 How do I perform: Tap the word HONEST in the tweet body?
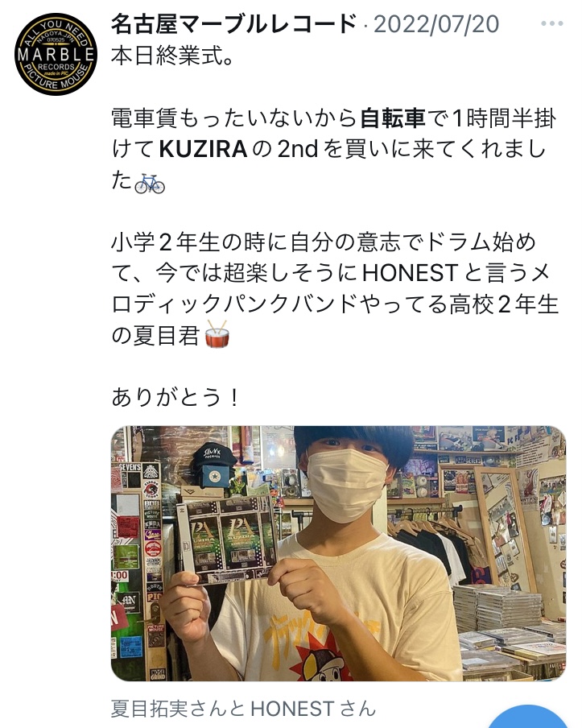click(x=410, y=273)
